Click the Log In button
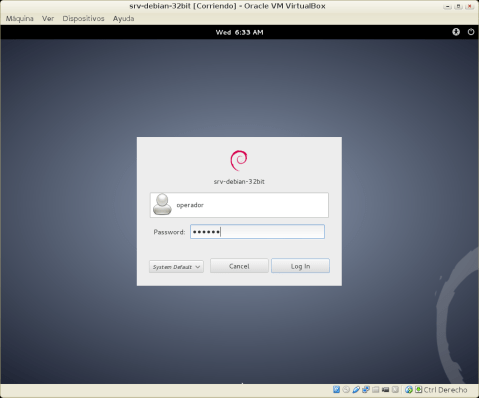 300,266
